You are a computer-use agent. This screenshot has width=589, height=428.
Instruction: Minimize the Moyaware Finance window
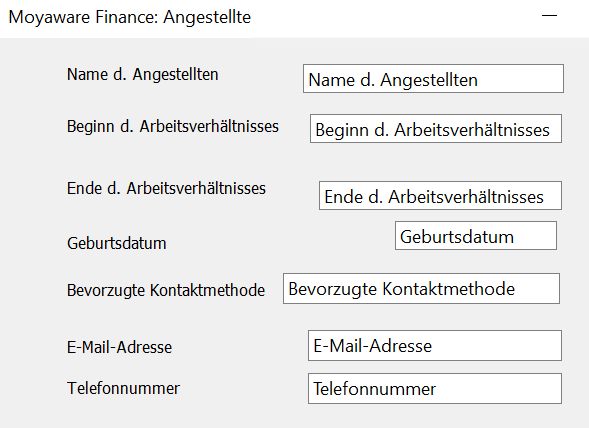pyautogui.click(x=549, y=16)
